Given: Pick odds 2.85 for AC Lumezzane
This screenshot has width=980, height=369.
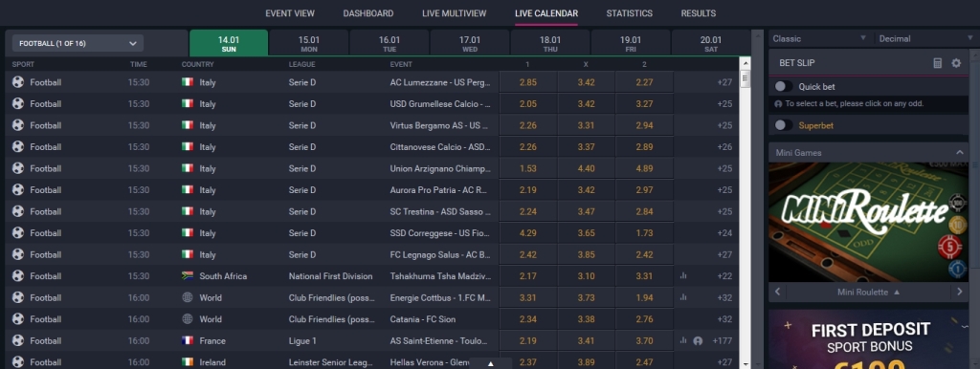Looking at the screenshot, I should pyautogui.click(x=528, y=82).
